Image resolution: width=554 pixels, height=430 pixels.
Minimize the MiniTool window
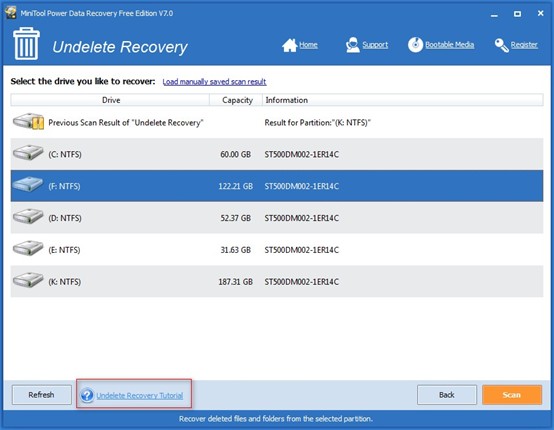pyautogui.click(x=494, y=14)
